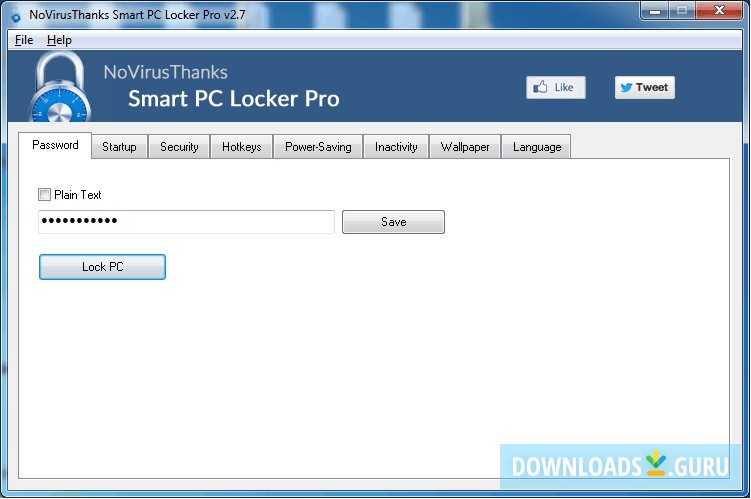Click the padlock logo in the header

[60, 86]
